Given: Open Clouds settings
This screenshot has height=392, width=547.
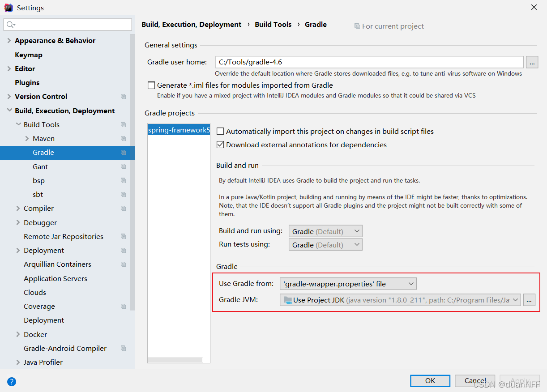Looking at the screenshot, I should [x=35, y=292].
